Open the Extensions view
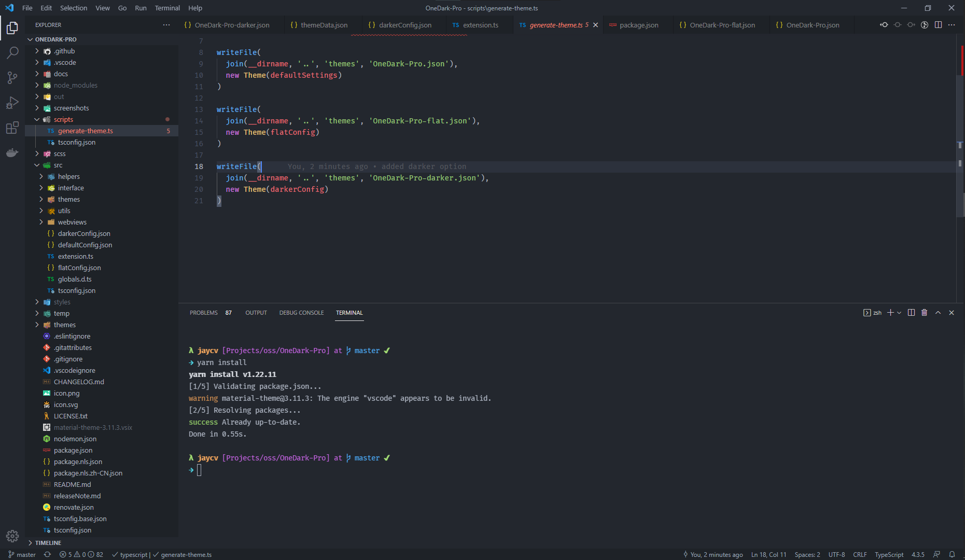This screenshot has width=965, height=560. 12,128
